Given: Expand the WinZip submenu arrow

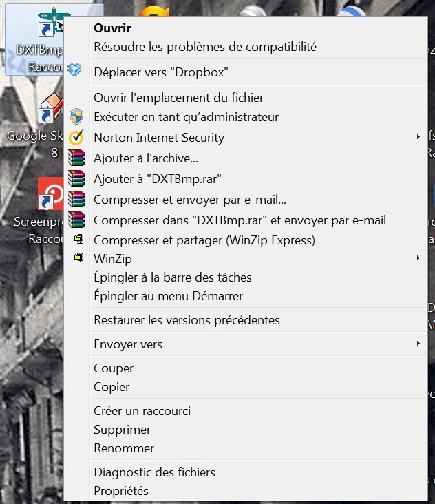Looking at the screenshot, I should click(x=418, y=258).
